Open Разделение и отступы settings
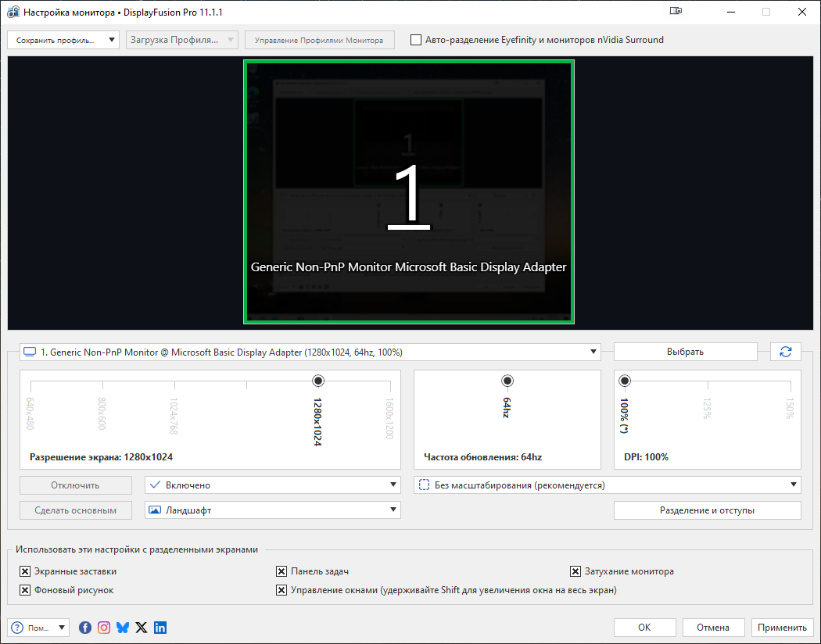The width and height of the screenshot is (821, 644). [707, 510]
